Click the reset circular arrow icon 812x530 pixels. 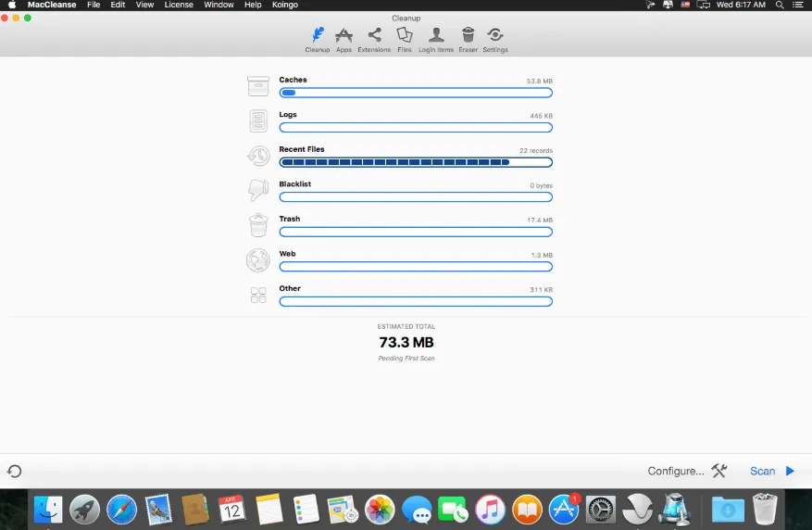[15, 471]
